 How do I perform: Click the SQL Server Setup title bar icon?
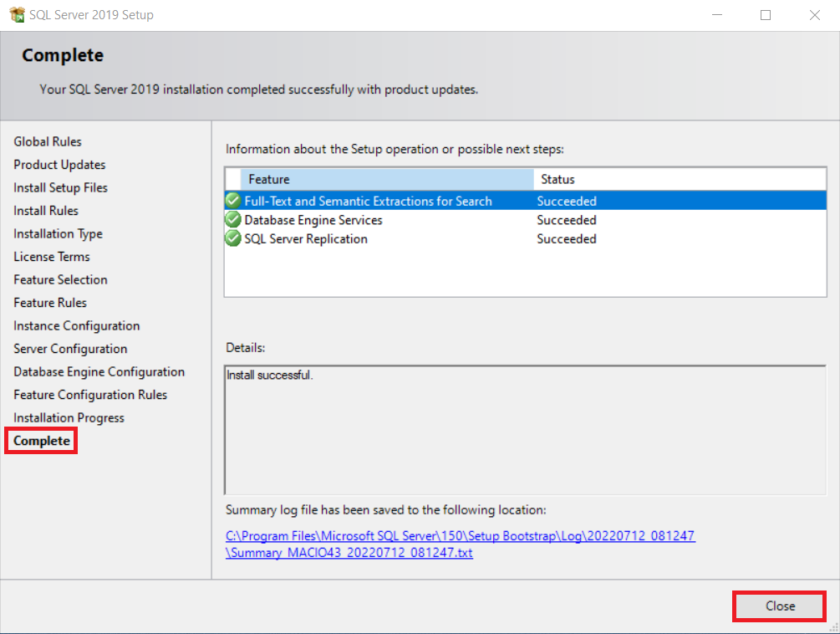18,14
